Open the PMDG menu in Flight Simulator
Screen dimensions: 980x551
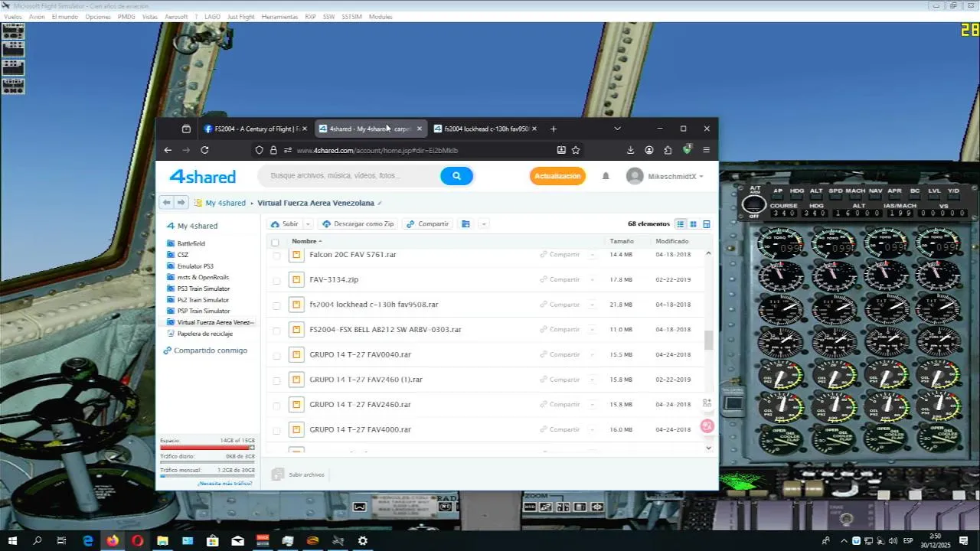[126, 16]
